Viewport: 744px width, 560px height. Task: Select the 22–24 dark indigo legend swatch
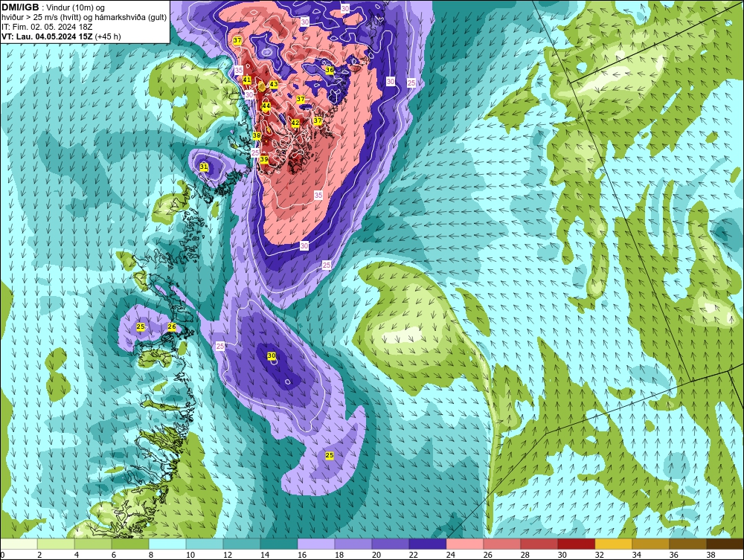(428, 544)
